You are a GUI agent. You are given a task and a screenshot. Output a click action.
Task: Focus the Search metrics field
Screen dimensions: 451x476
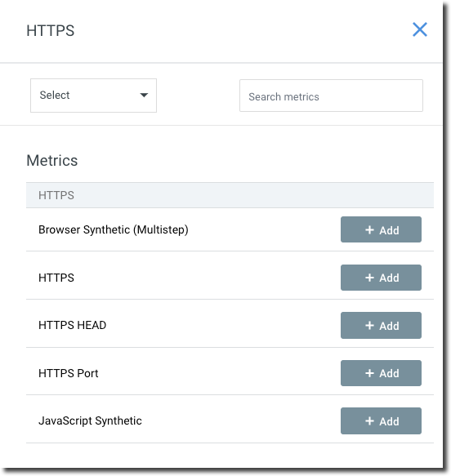331,96
